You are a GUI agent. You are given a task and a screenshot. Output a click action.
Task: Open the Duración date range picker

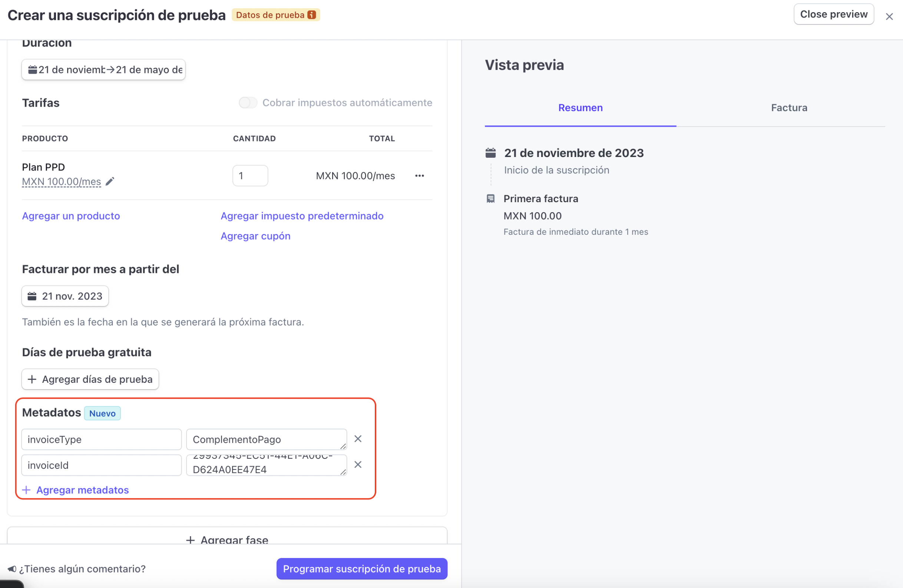coord(103,70)
